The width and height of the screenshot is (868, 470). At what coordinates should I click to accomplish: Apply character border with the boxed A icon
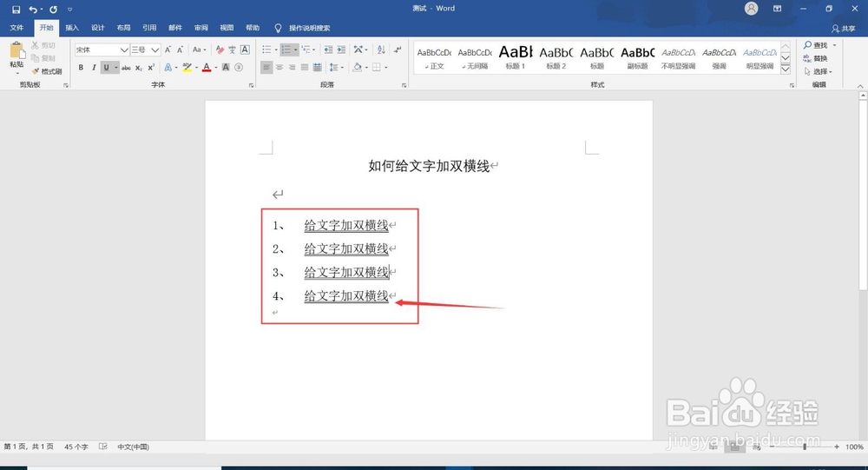click(x=245, y=50)
